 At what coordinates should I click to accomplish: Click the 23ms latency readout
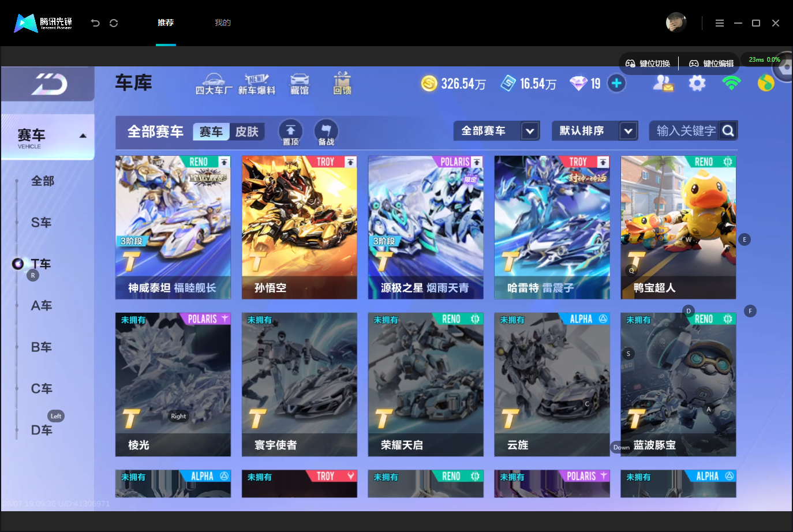[x=756, y=59]
